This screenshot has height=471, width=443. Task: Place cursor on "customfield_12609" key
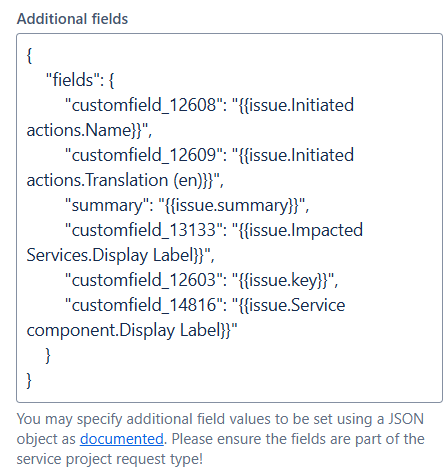[x=144, y=155]
